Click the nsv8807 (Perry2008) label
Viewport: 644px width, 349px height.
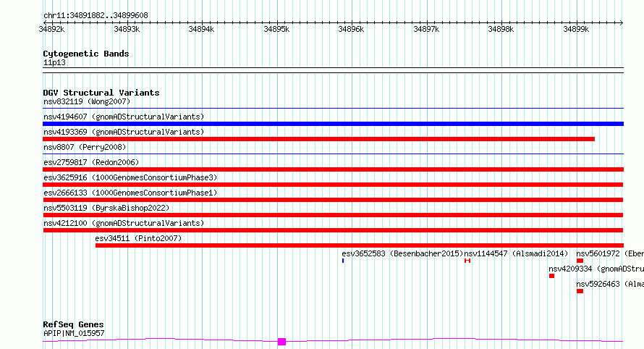pyautogui.click(x=85, y=147)
